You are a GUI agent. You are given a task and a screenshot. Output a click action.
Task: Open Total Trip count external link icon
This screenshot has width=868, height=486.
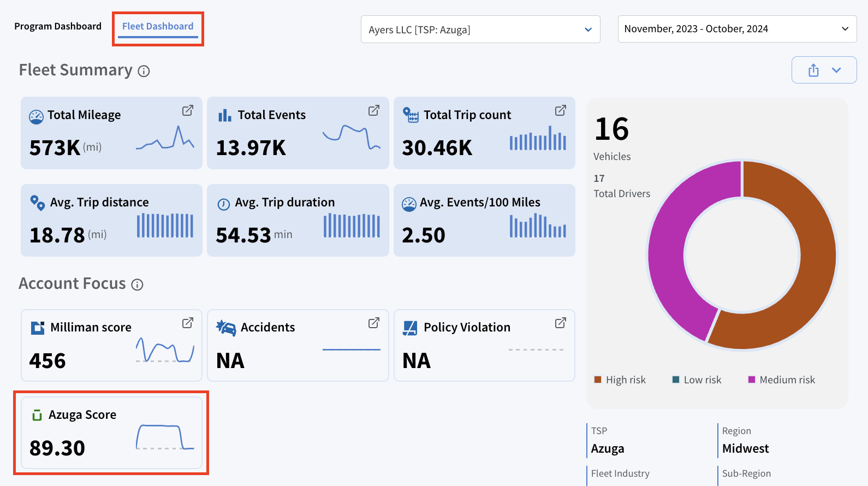pyautogui.click(x=561, y=110)
